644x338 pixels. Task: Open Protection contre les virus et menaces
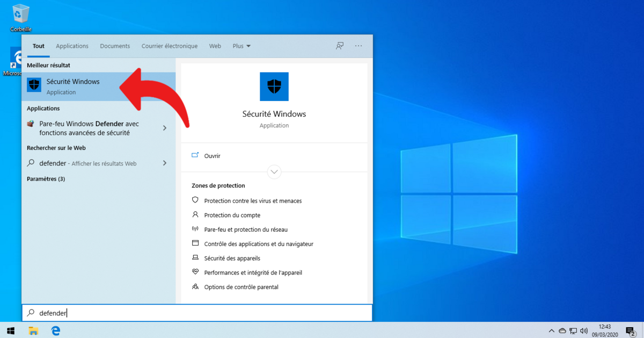click(x=253, y=200)
